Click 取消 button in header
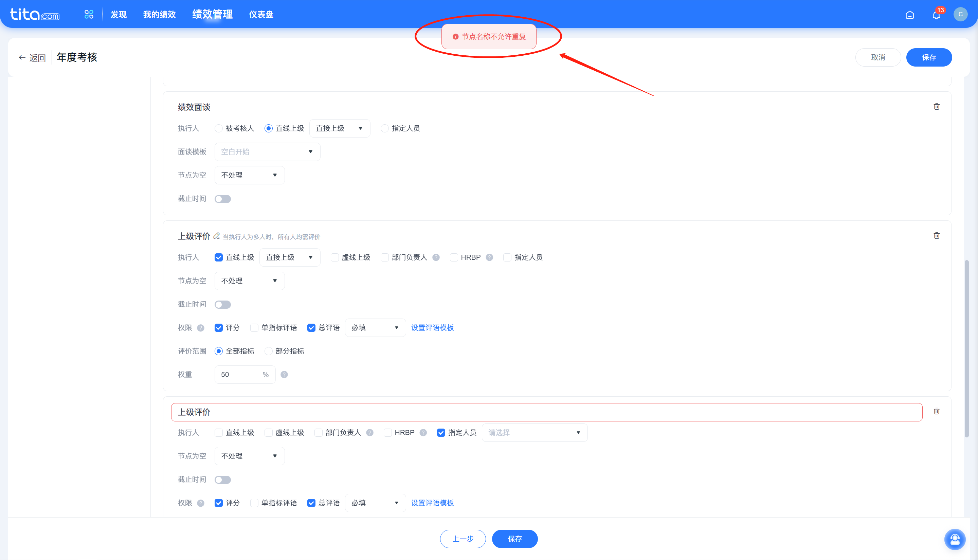 pos(877,57)
